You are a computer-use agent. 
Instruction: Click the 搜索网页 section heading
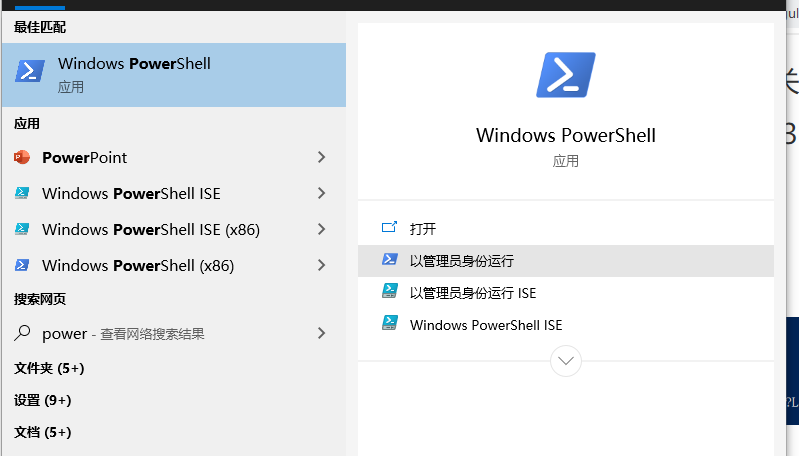coord(40,299)
